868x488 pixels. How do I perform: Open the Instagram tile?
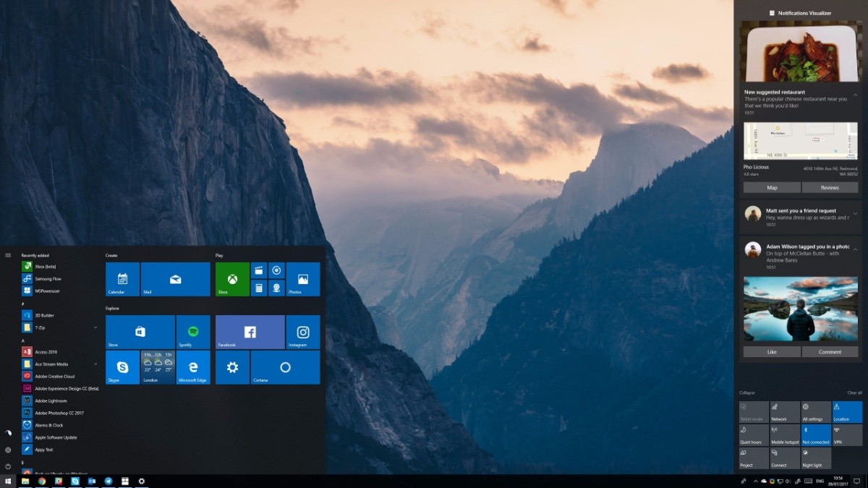(x=303, y=332)
